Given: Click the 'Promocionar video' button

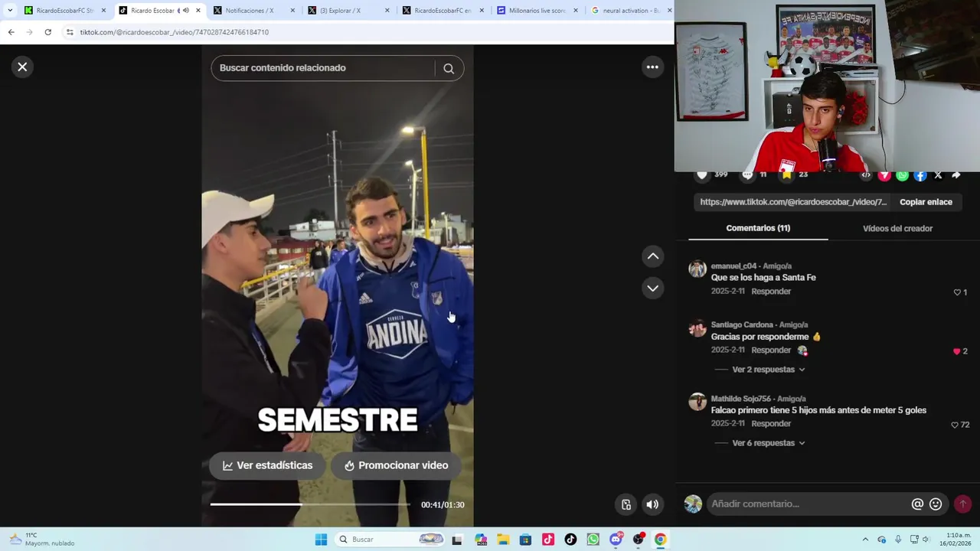Looking at the screenshot, I should tap(396, 465).
